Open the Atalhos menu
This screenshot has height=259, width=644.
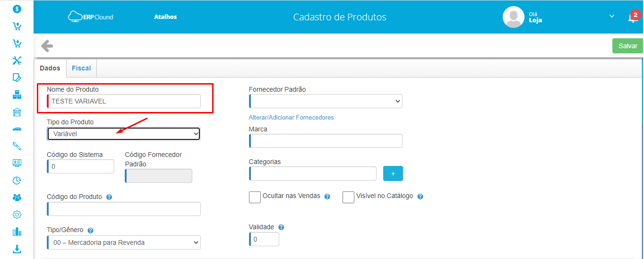pos(165,17)
